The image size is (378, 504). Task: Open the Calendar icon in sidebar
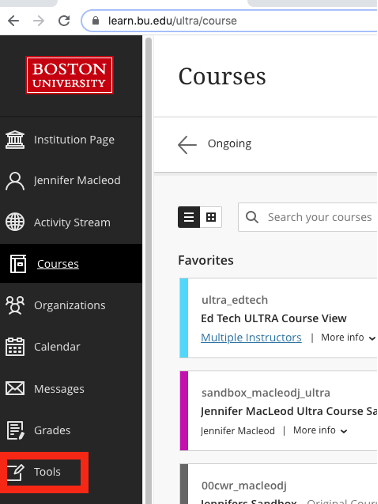(x=15, y=347)
